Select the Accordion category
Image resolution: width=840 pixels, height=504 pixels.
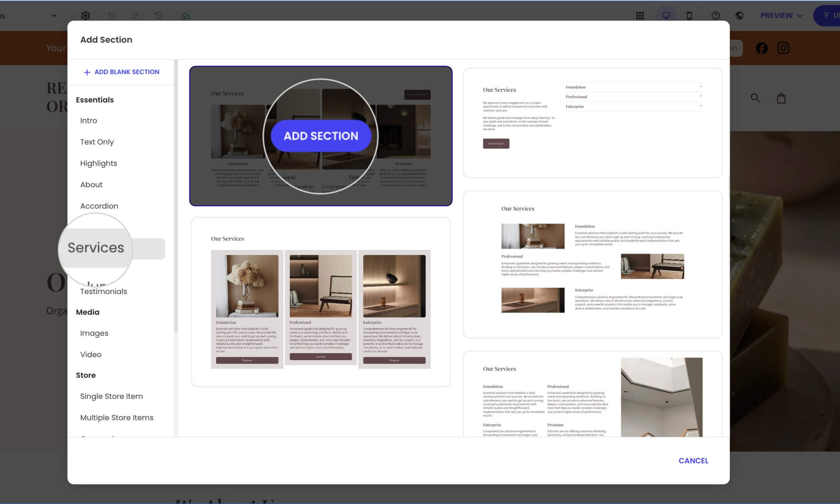99,206
